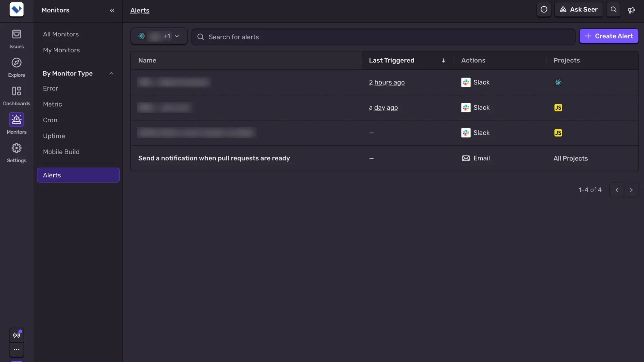Click the megaphone announcements icon
The width and height of the screenshot is (644, 362).
coord(631,10)
